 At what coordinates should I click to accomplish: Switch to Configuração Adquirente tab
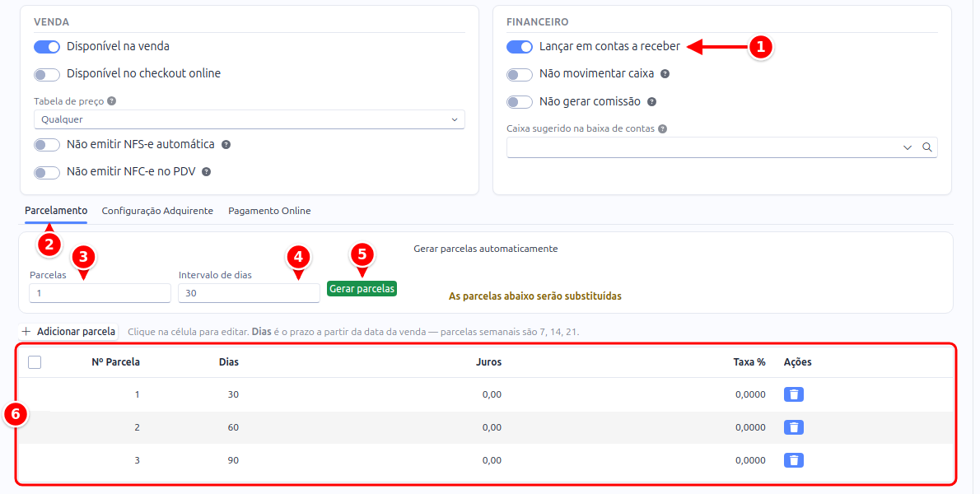coord(157,211)
